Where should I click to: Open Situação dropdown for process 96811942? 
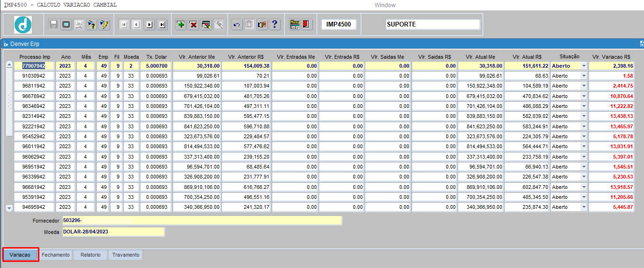584,86
